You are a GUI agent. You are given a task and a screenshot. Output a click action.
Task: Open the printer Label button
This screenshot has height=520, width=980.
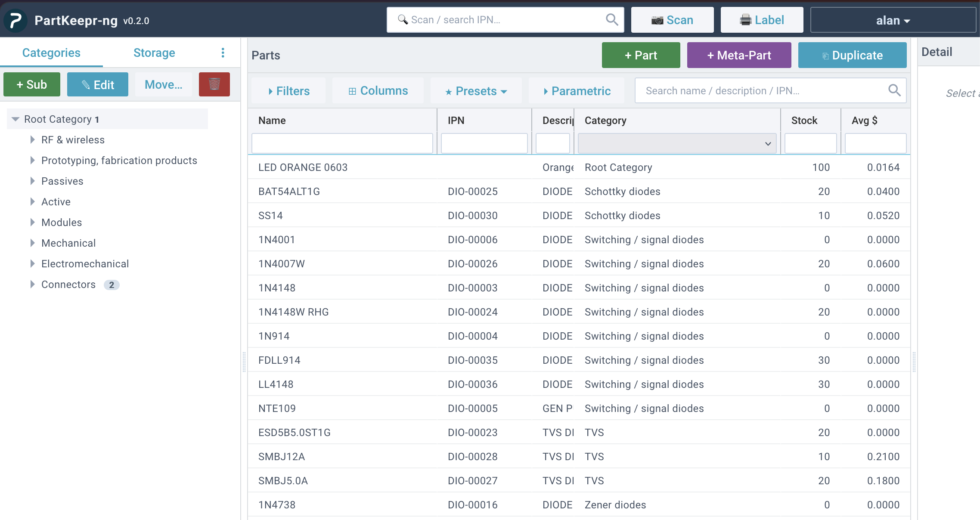[x=762, y=20]
